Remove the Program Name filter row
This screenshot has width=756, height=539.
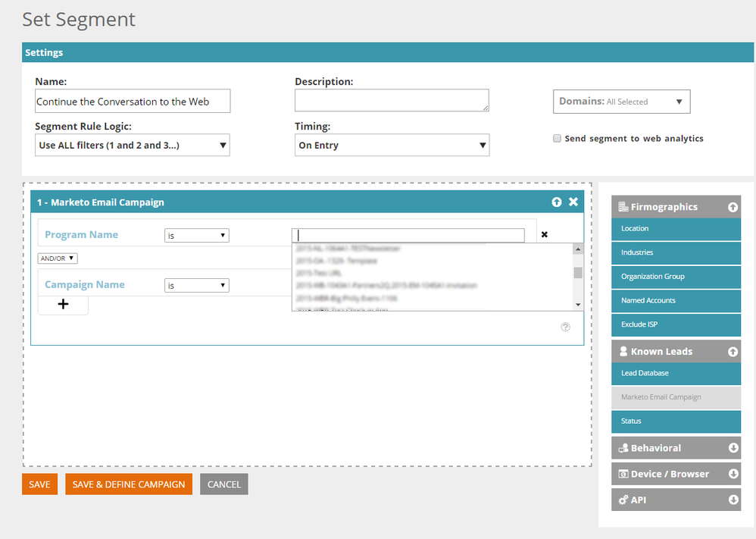click(x=544, y=235)
